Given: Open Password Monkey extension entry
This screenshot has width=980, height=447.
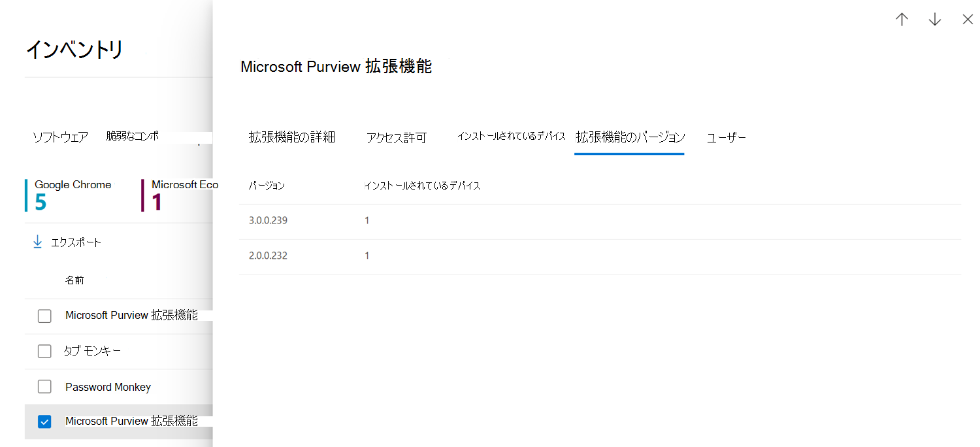Looking at the screenshot, I should (108, 387).
